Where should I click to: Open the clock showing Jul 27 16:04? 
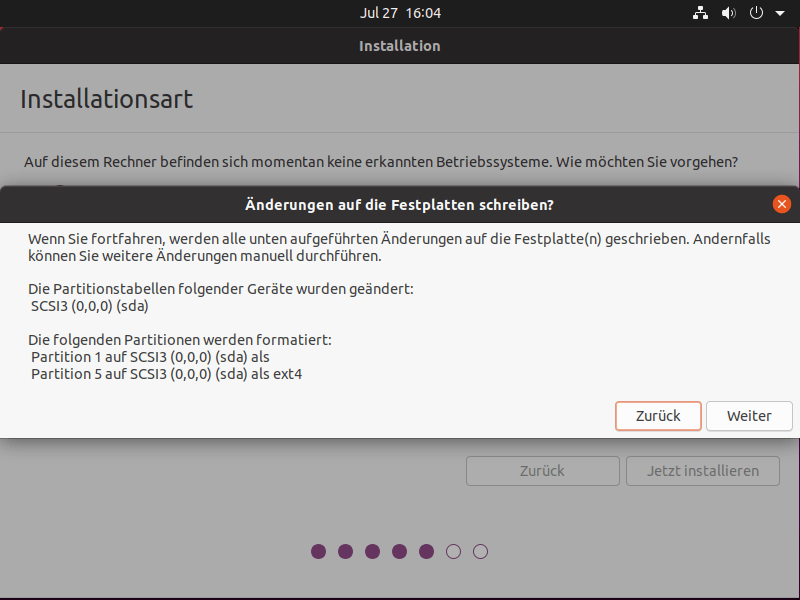tap(400, 13)
